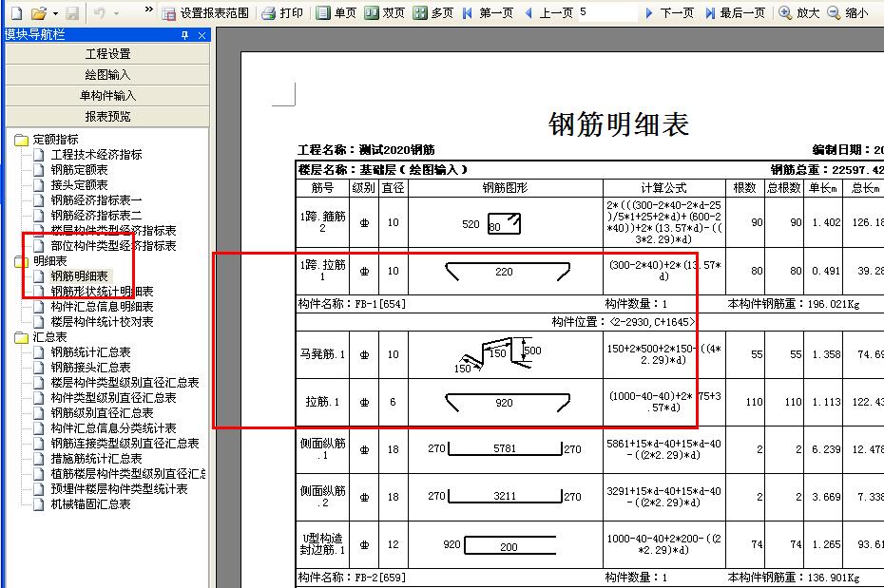Click 构件名称:FB-1[654] row text

click(x=352, y=304)
